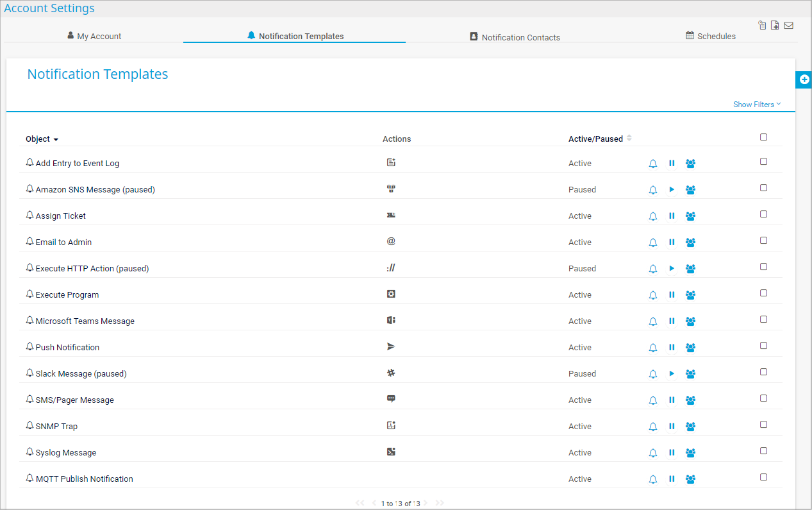This screenshot has width=812, height=510.
Task: Open contacts icon for Assign Ticket row
Action: click(x=690, y=216)
